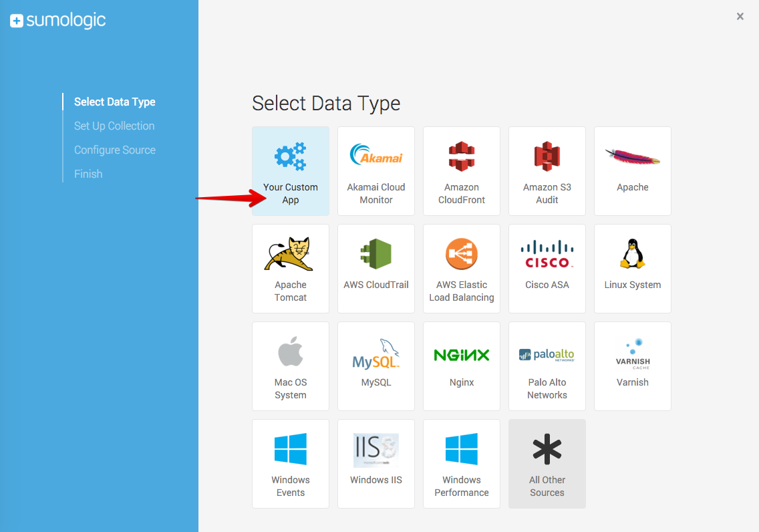Pick the Windows Events tile
This screenshot has width=759, height=532.
[291, 464]
